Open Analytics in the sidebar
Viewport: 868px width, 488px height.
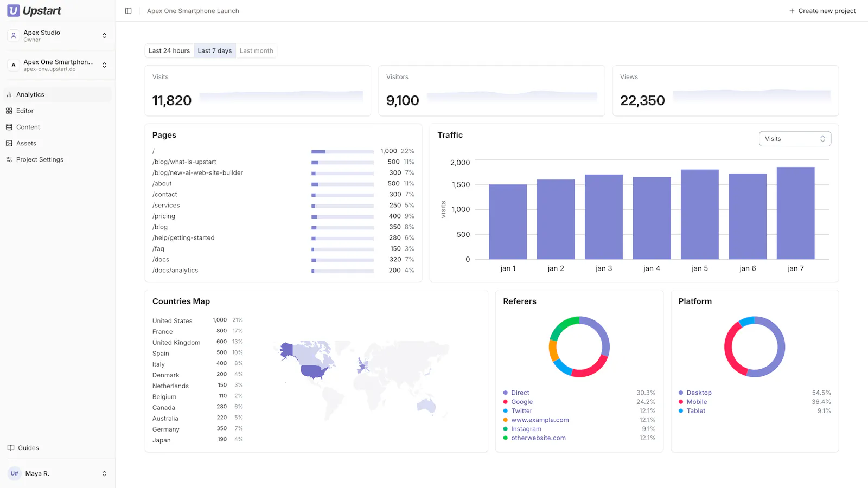[58, 94]
